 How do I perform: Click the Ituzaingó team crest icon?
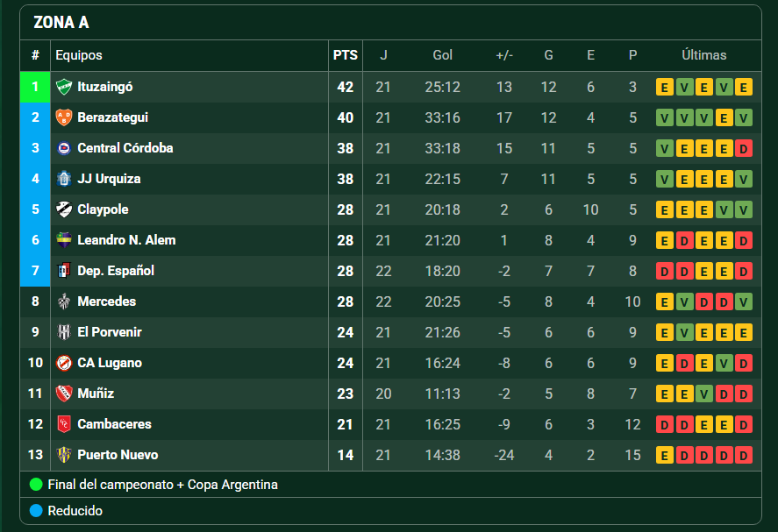pos(64,87)
